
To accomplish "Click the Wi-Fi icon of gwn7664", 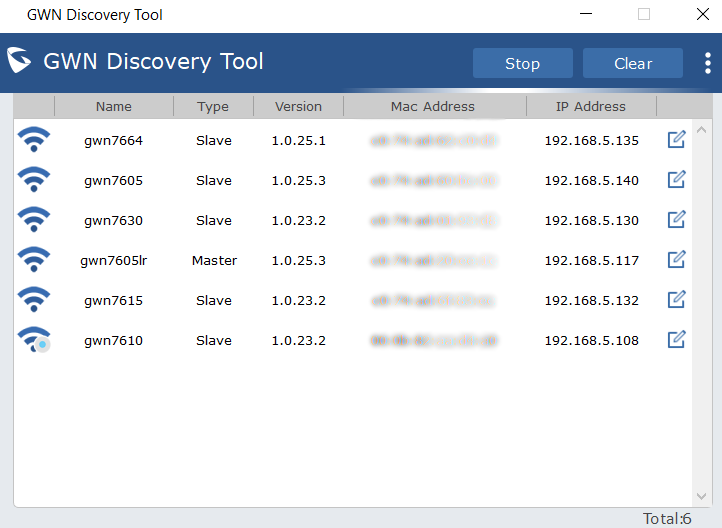I will click(x=34, y=139).
